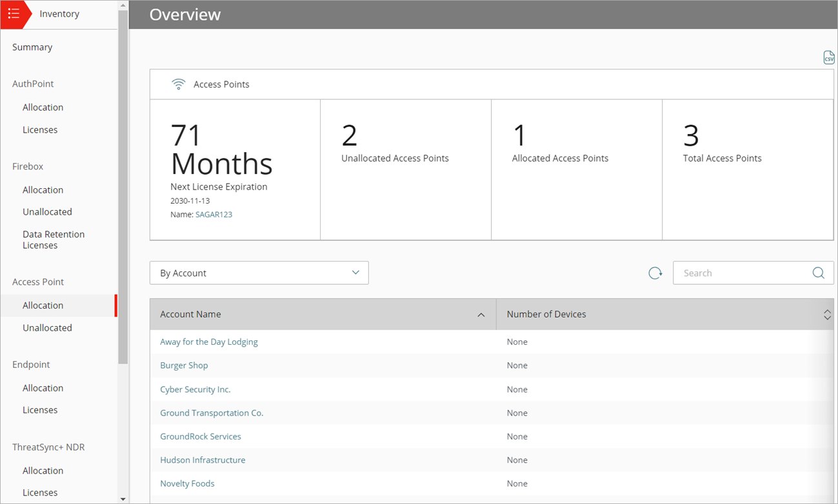This screenshot has width=838, height=504.
Task: Open Cyber Security Inc. account details
Action: tap(195, 389)
